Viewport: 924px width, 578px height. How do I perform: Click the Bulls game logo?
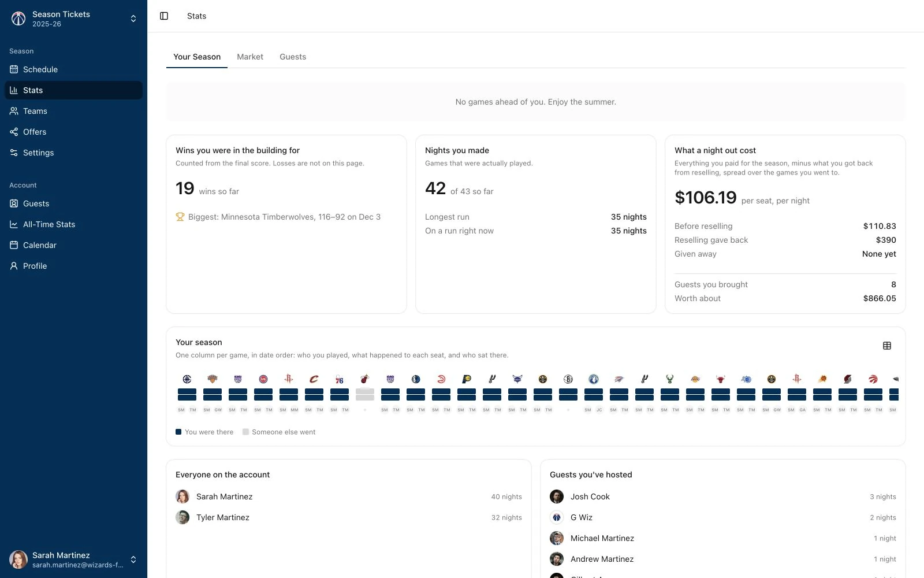click(x=721, y=379)
